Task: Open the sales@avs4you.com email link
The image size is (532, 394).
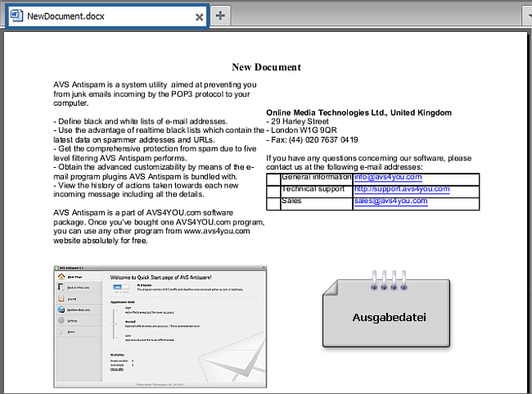Action: 390,201
